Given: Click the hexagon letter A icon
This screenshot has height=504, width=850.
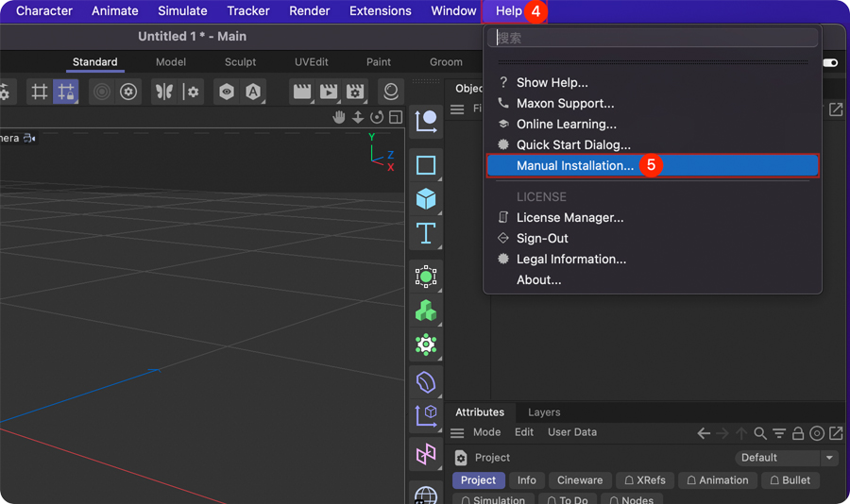Looking at the screenshot, I should coord(253,92).
